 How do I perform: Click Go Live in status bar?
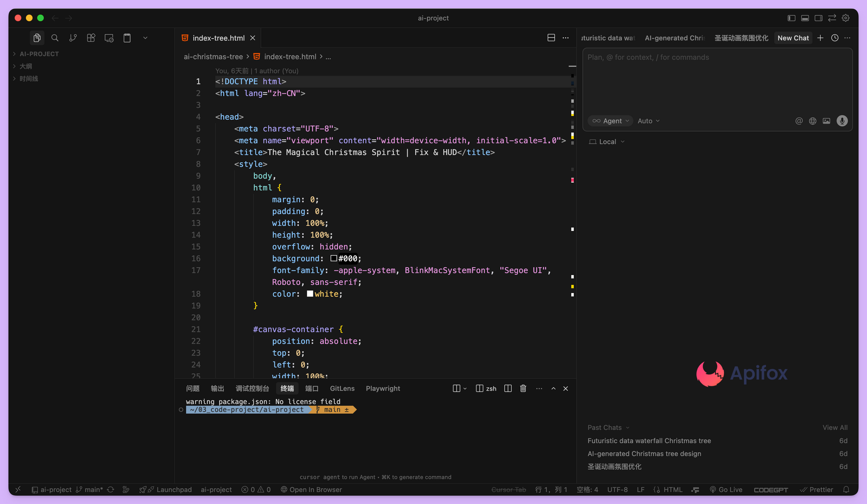click(x=726, y=490)
